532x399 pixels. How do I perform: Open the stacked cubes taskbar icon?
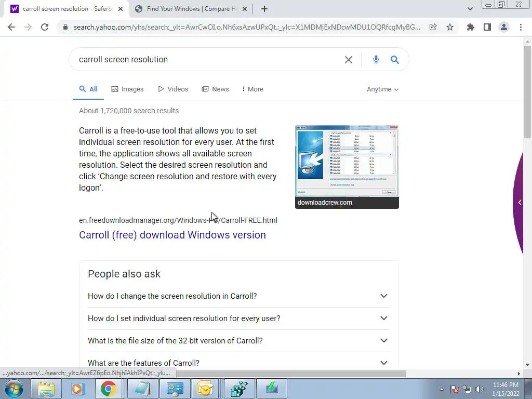pos(239,389)
